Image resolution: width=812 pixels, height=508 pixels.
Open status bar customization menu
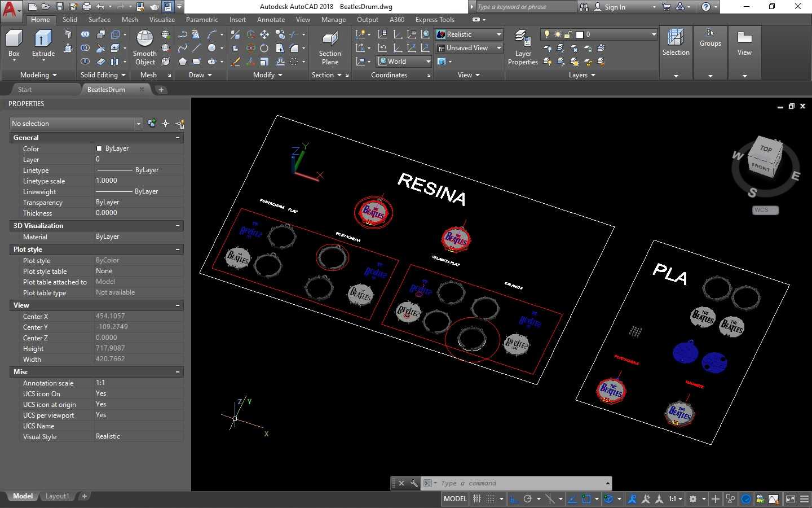pyautogui.click(x=804, y=499)
